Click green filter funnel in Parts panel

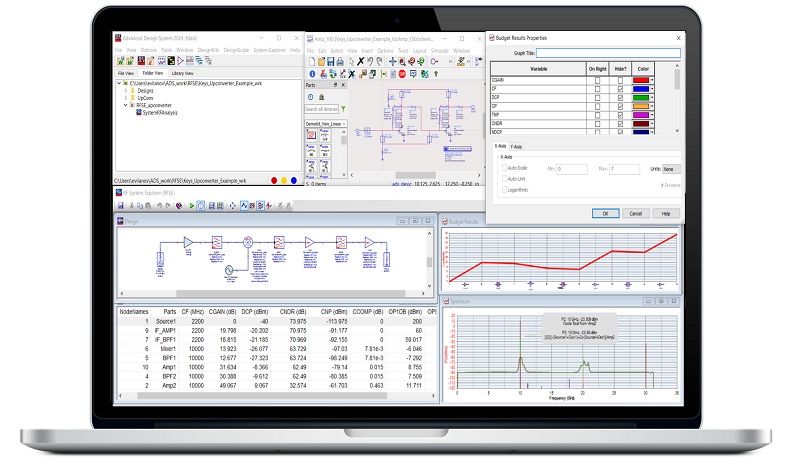coord(343,109)
